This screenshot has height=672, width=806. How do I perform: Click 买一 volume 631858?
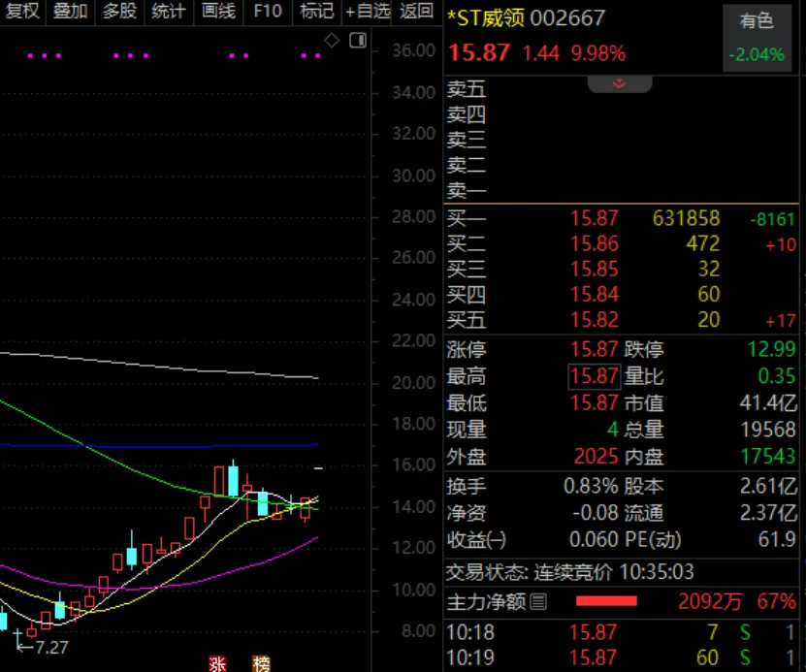tap(687, 218)
